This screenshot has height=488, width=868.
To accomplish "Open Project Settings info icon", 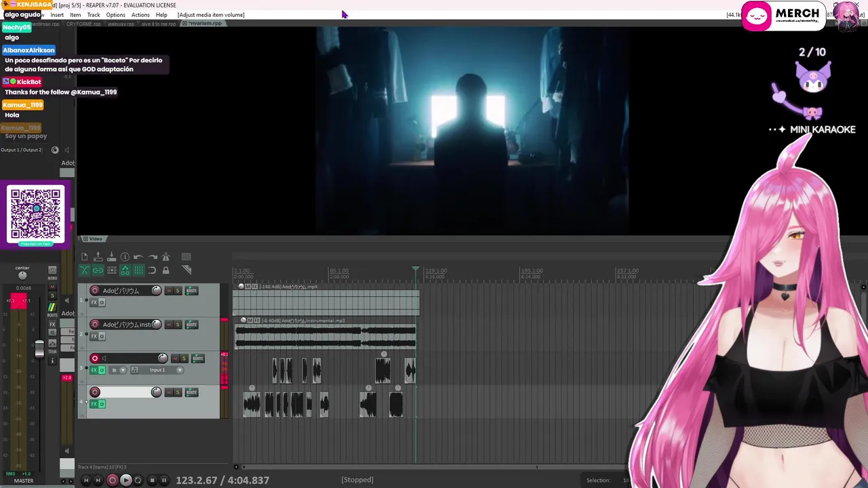I will tap(125, 257).
